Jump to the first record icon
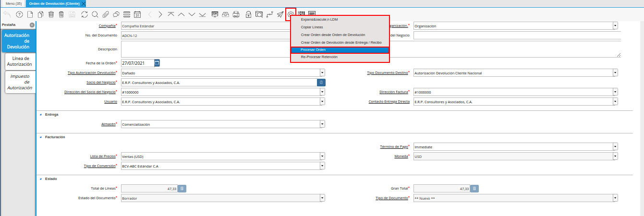 pyautogui.click(x=170, y=14)
